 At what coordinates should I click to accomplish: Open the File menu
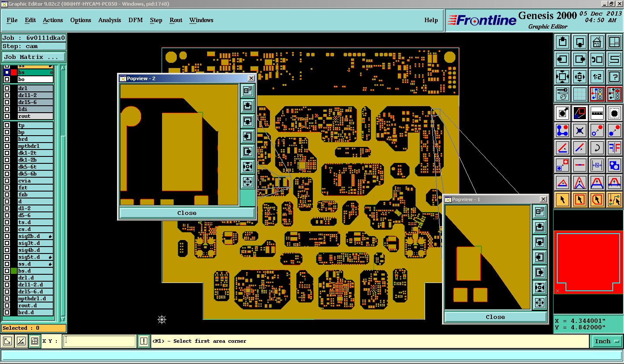(12, 20)
